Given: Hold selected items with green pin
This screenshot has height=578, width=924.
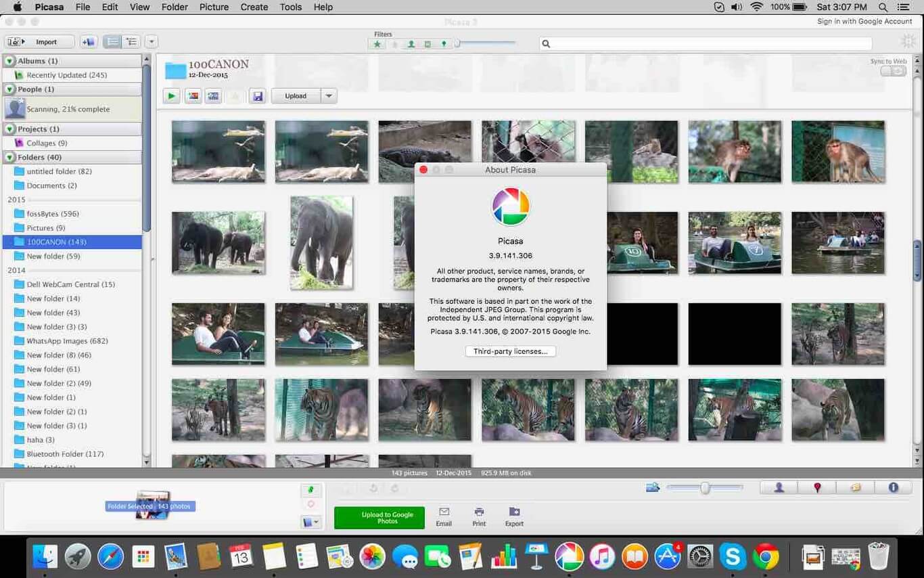Looking at the screenshot, I should coord(311,489).
